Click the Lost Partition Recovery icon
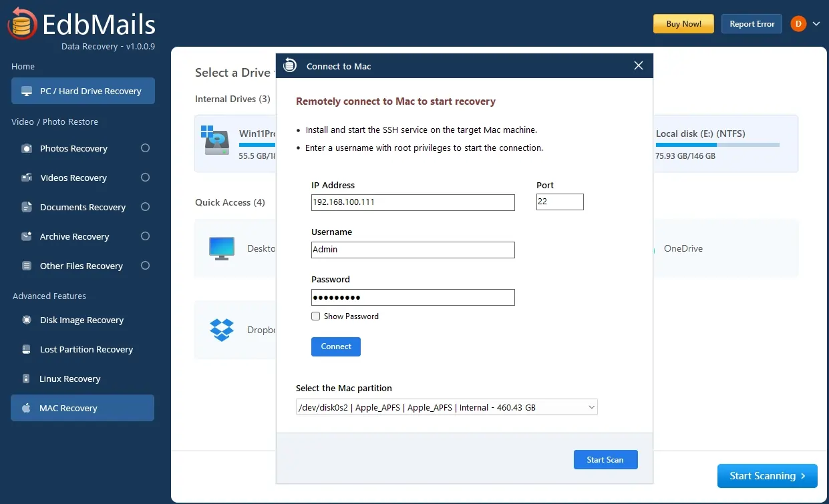This screenshot has width=829, height=504. (x=27, y=350)
